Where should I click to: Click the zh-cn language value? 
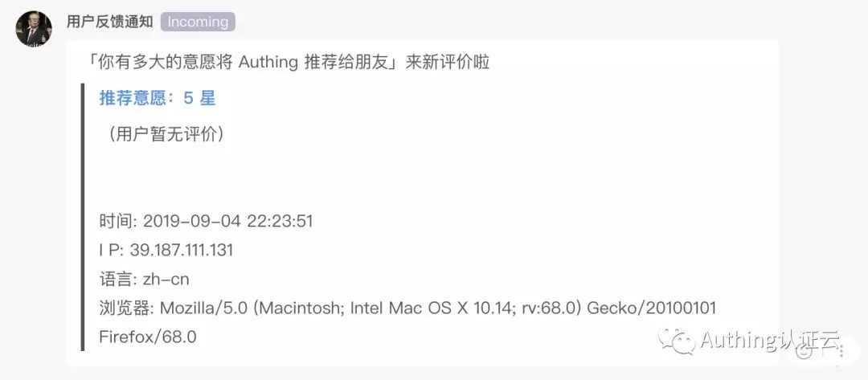[x=166, y=279]
